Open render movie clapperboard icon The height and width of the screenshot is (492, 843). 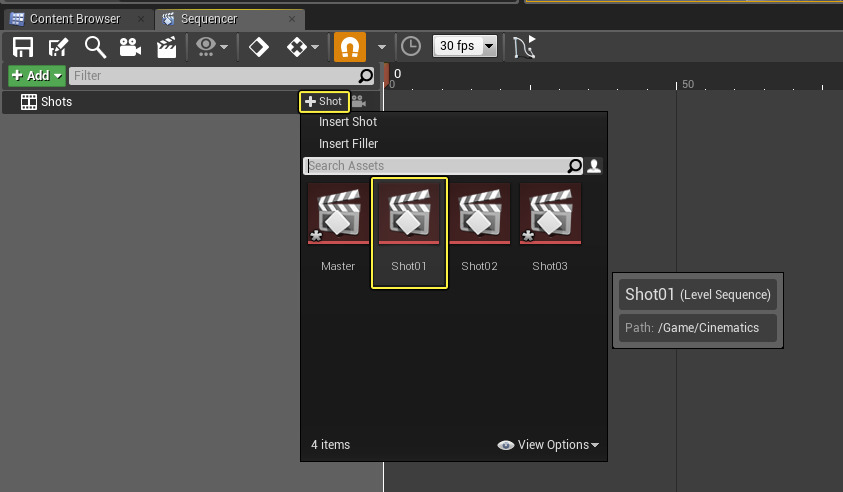(166, 47)
